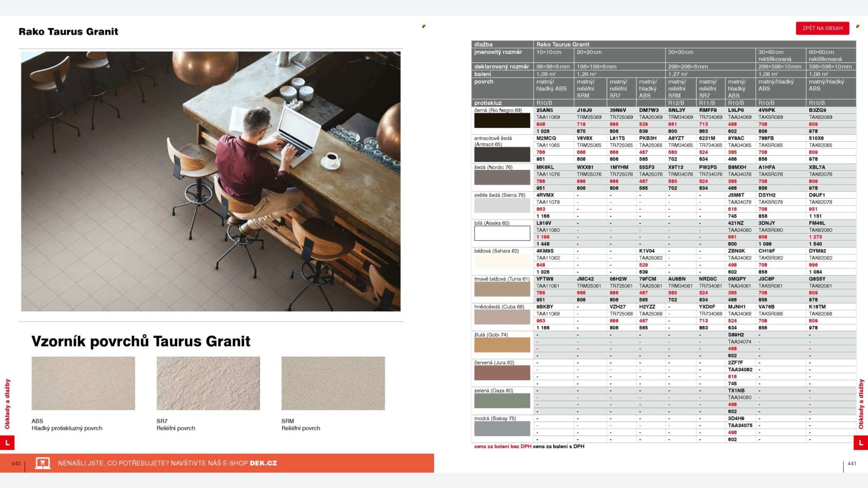
Task: Click the red L section tab on right
Action: 860,443
